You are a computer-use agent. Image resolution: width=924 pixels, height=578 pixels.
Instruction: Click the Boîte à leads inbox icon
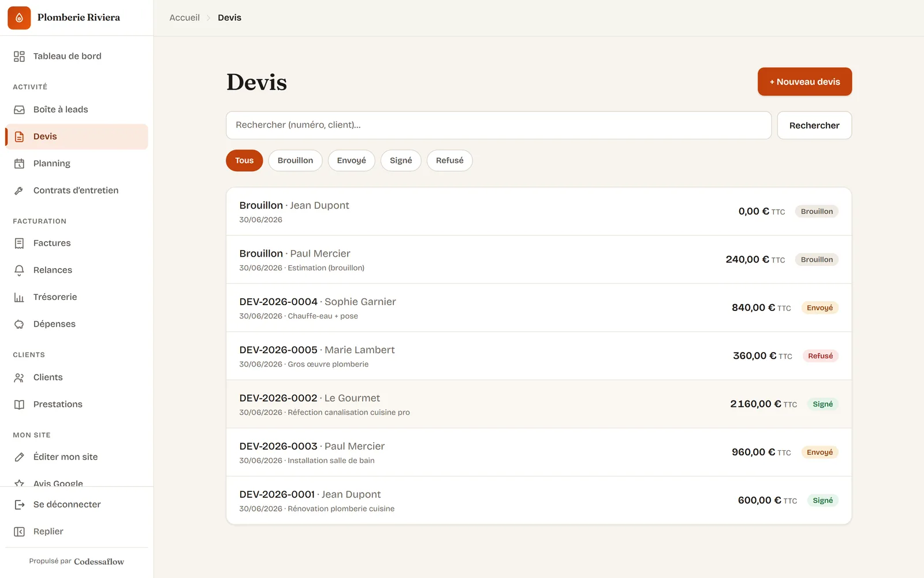pyautogui.click(x=19, y=110)
